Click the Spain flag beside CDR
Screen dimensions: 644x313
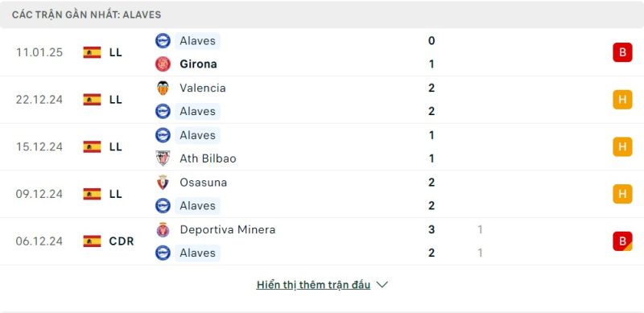tap(92, 241)
